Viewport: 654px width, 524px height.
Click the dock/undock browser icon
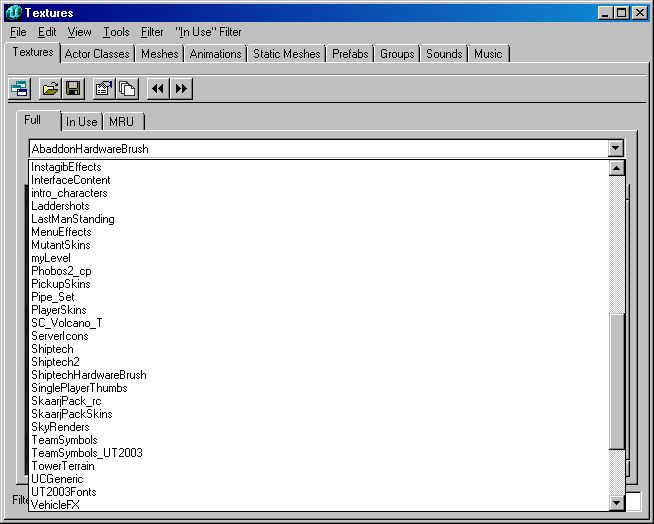[20, 88]
